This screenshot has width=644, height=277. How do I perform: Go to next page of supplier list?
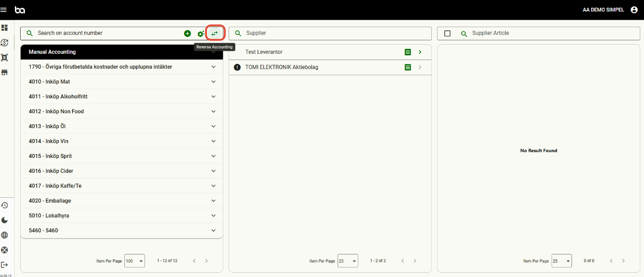pos(415,261)
